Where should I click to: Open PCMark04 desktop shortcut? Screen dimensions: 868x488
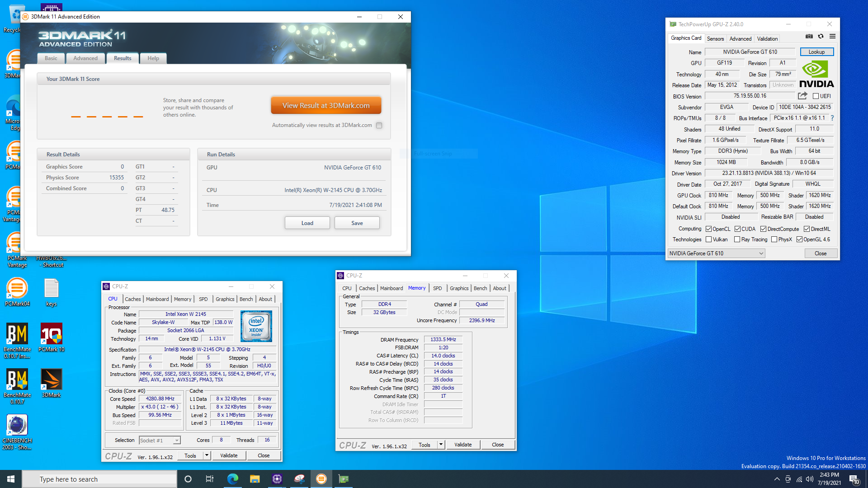pos(17,292)
